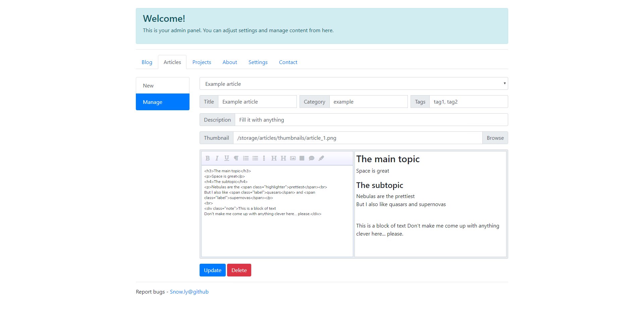Viewport: 644px width, 316px height.
Task: Select the Articles tab
Action: click(172, 62)
